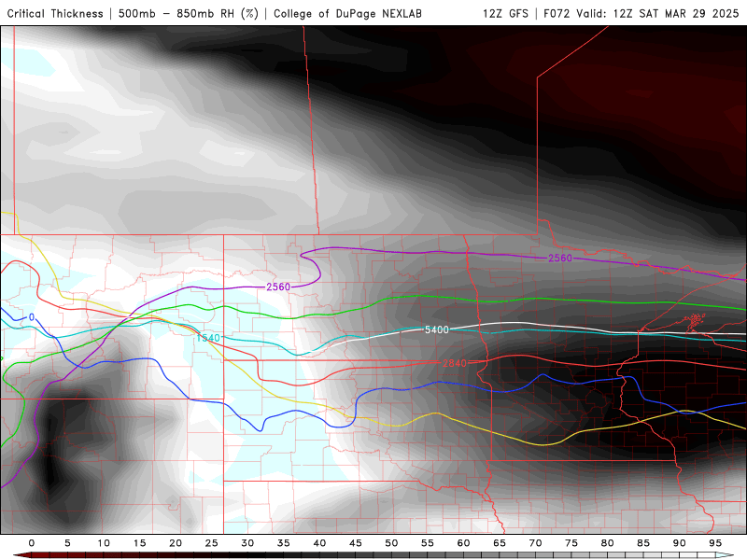
Task: Select colorbar tick label '40'
Action: (319, 543)
